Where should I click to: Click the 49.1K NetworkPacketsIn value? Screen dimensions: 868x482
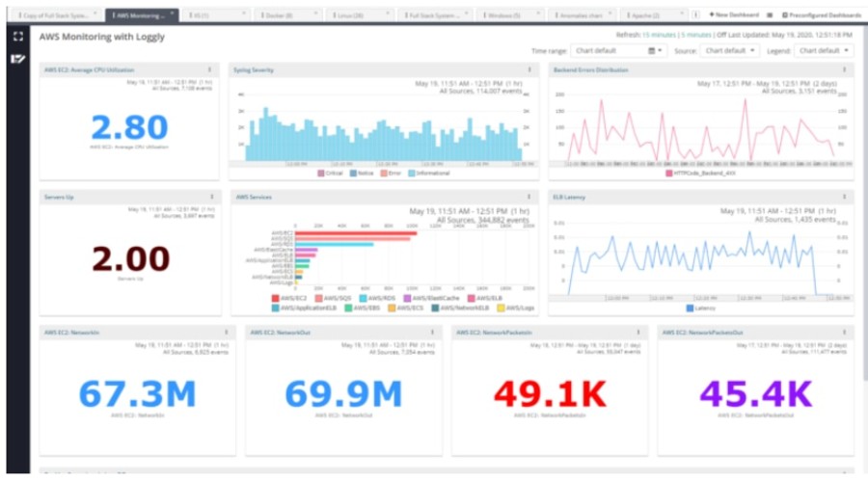[x=550, y=394]
